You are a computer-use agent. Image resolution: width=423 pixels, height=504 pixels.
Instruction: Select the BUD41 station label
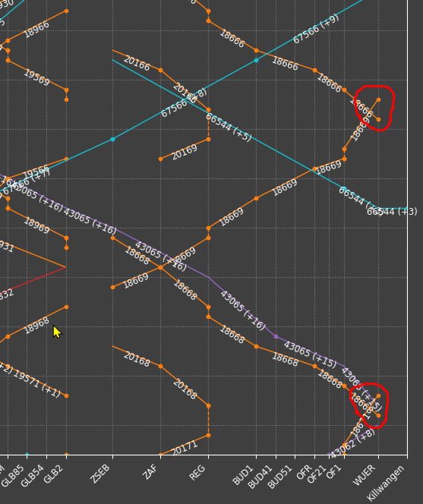[261, 477]
